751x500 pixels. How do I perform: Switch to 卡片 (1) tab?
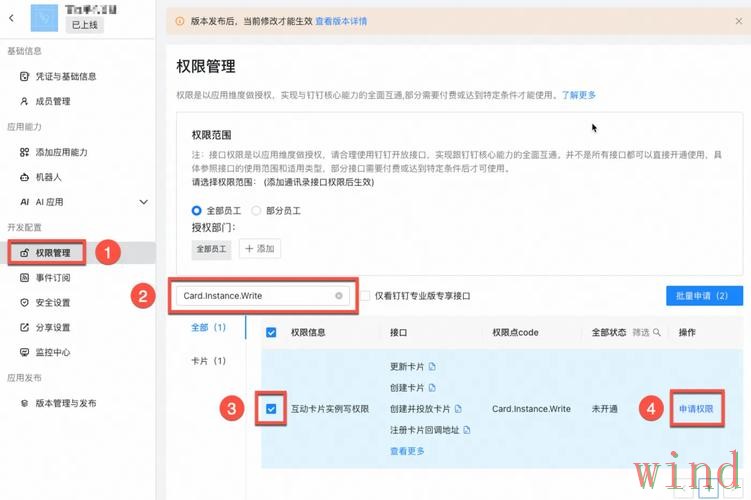pos(208,361)
